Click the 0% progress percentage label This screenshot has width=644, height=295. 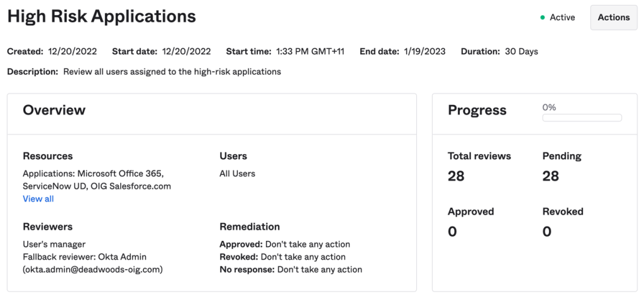coord(549,108)
